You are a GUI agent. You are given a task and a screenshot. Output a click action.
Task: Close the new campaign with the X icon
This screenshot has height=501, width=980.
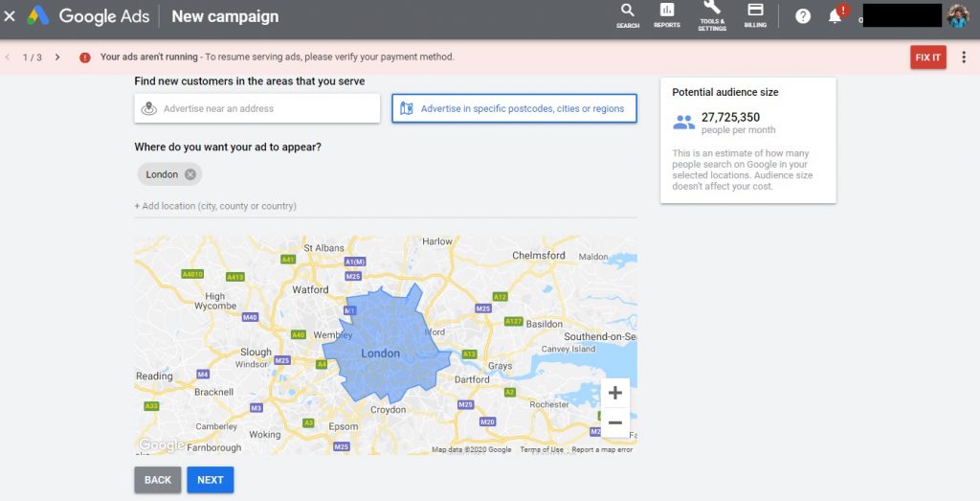click(x=10, y=16)
